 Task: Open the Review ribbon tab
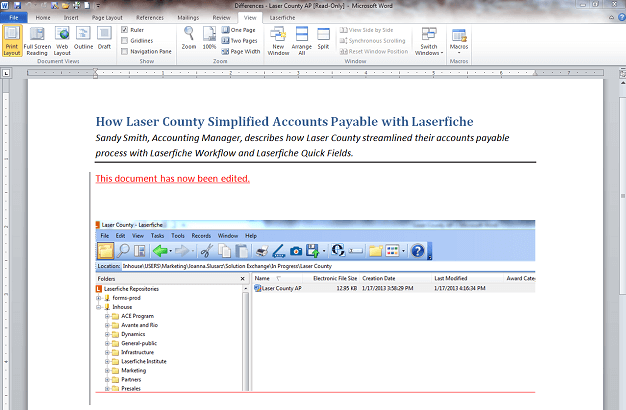221,18
